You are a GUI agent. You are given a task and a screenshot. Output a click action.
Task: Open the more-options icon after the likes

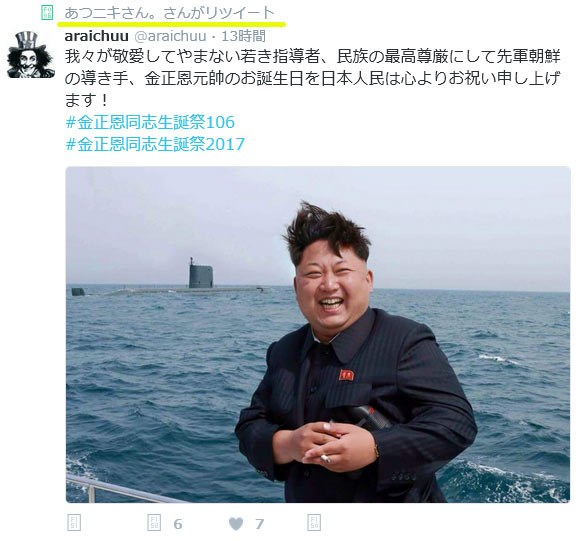coord(314,523)
